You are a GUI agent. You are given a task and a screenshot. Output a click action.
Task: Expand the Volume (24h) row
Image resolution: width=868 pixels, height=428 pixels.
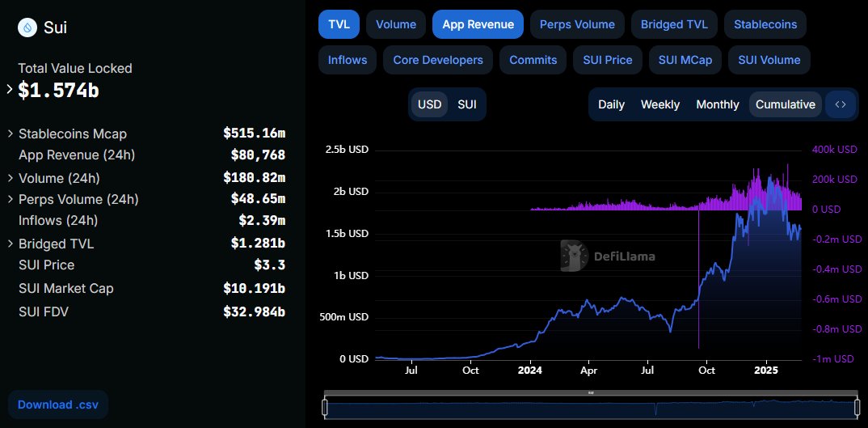click(11, 178)
